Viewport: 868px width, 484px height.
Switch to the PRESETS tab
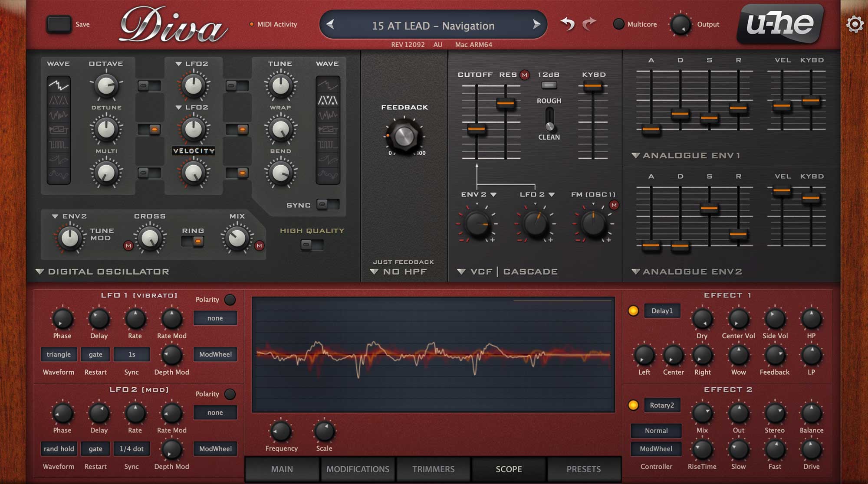[x=583, y=469]
